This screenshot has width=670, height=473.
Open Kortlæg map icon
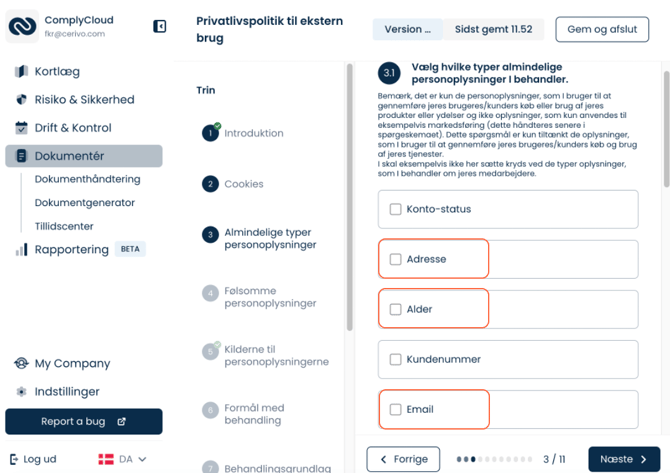point(21,72)
